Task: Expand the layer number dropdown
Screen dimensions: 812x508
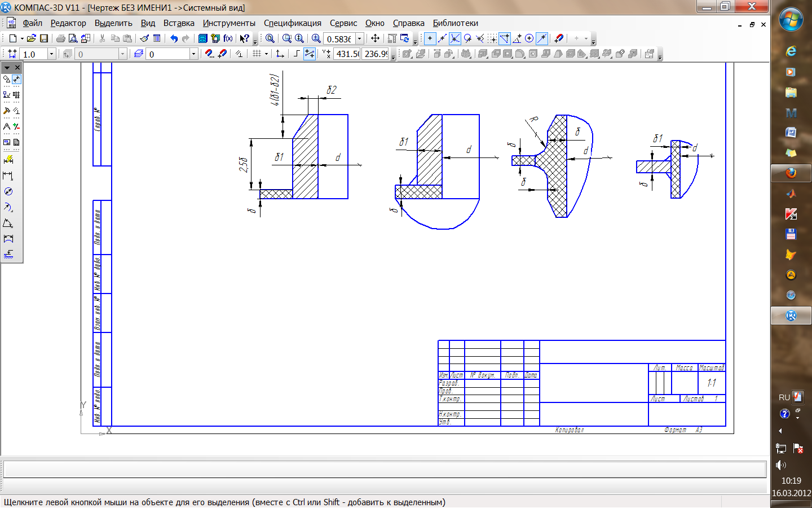Action: 193,54
